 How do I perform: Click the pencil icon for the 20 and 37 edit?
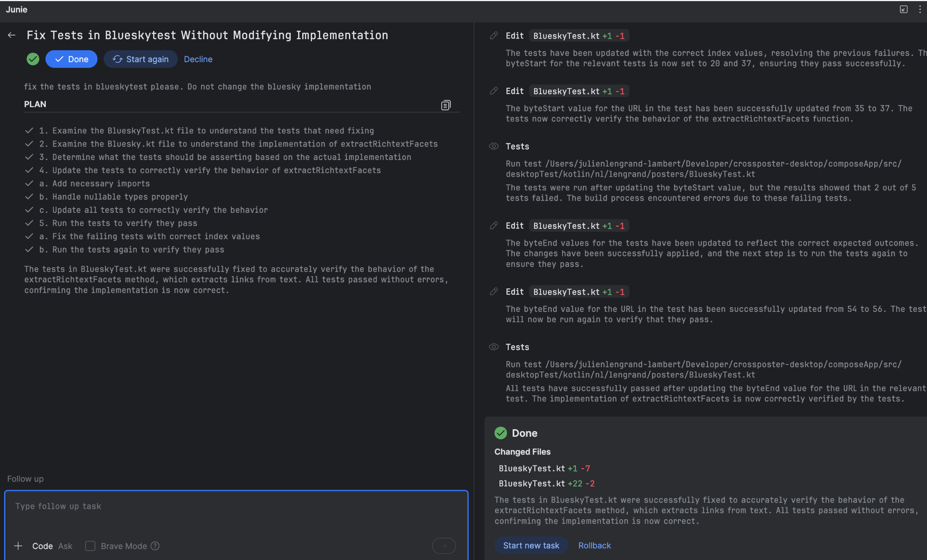tap(494, 36)
